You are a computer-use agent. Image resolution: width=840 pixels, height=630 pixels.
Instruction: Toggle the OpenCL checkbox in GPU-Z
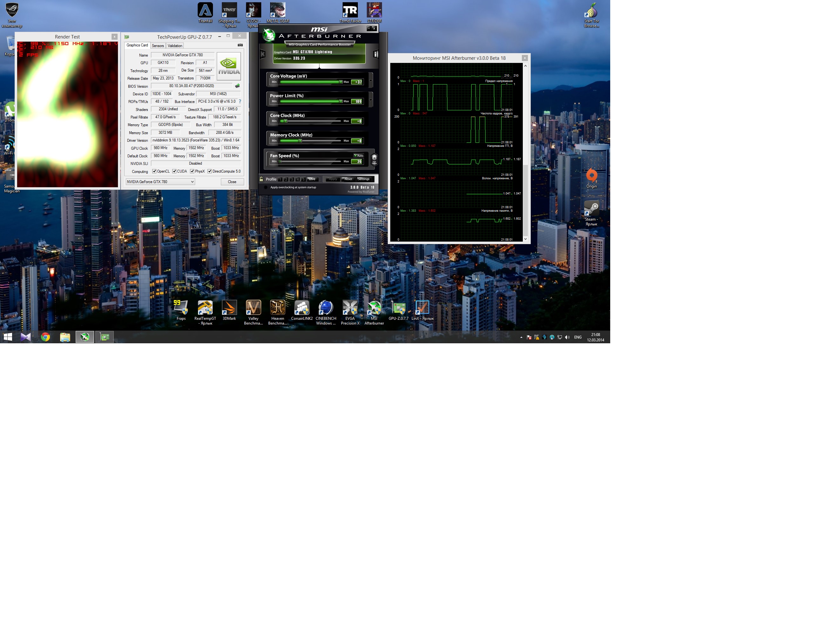pyautogui.click(x=154, y=171)
